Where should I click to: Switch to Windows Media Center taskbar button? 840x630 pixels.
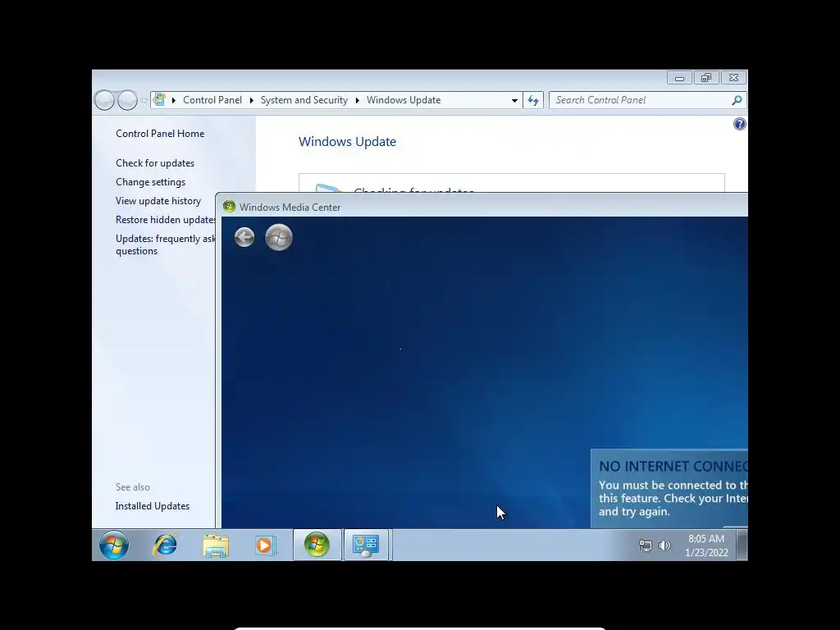317,545
